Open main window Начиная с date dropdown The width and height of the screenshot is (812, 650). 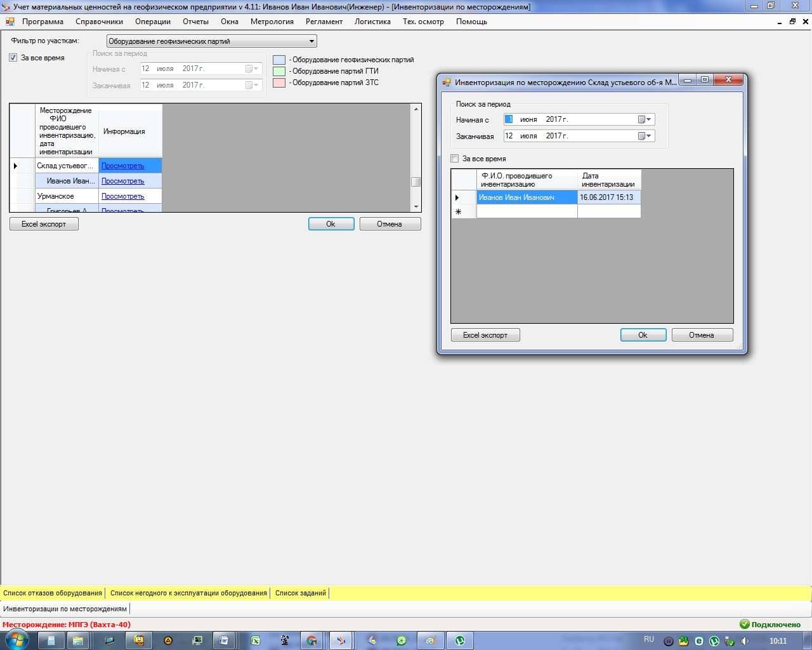click(x=252, y=69)
